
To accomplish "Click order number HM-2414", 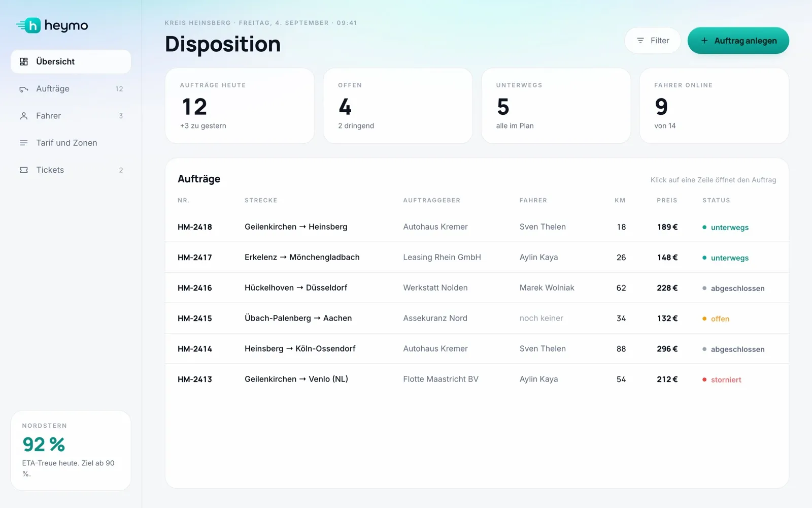I will pos(195,349).
